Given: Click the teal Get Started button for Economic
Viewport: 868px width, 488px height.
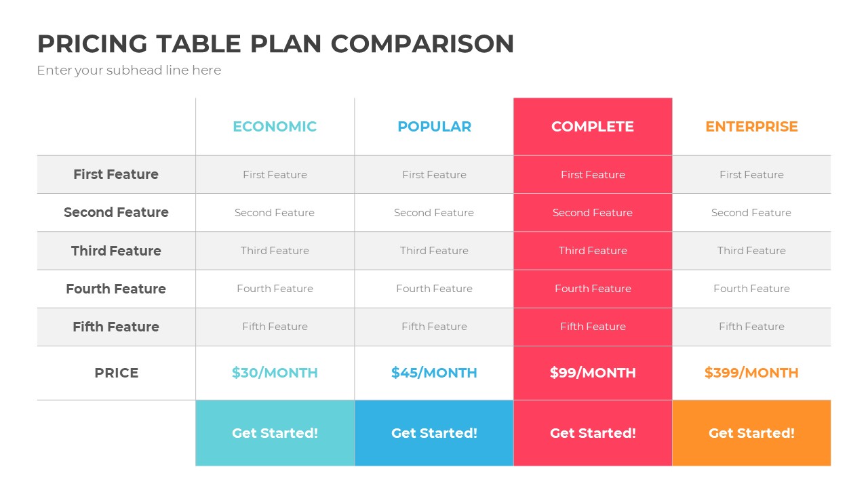Looking at the screenshot, I should tap(275, 433).
